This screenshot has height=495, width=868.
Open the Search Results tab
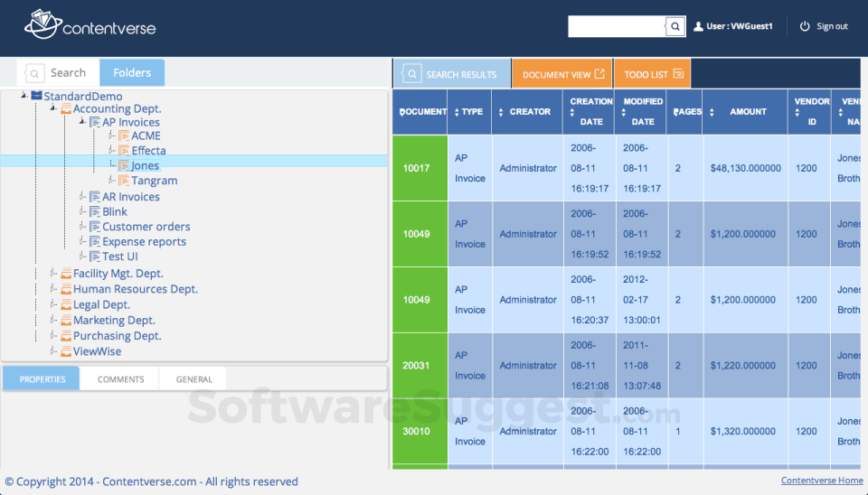(452, 73)
